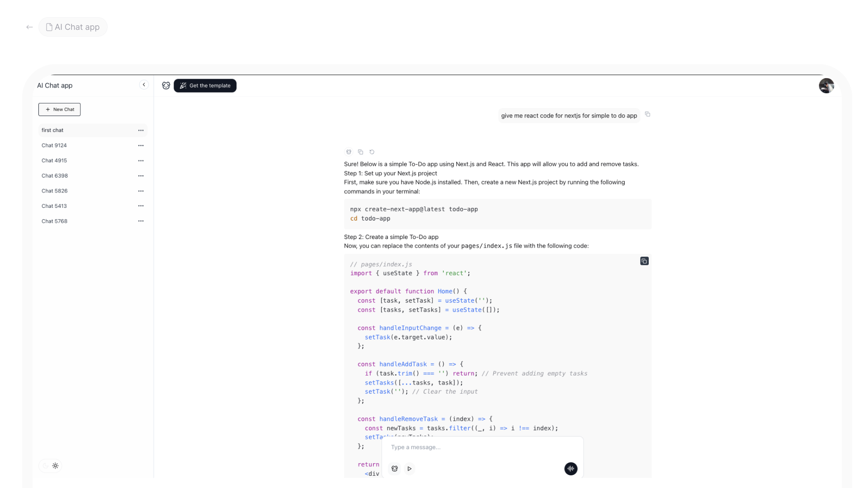The width and height of the screenshot is (868, 488).
Task: Open the user profile avatar
Action: click(826, 85)
